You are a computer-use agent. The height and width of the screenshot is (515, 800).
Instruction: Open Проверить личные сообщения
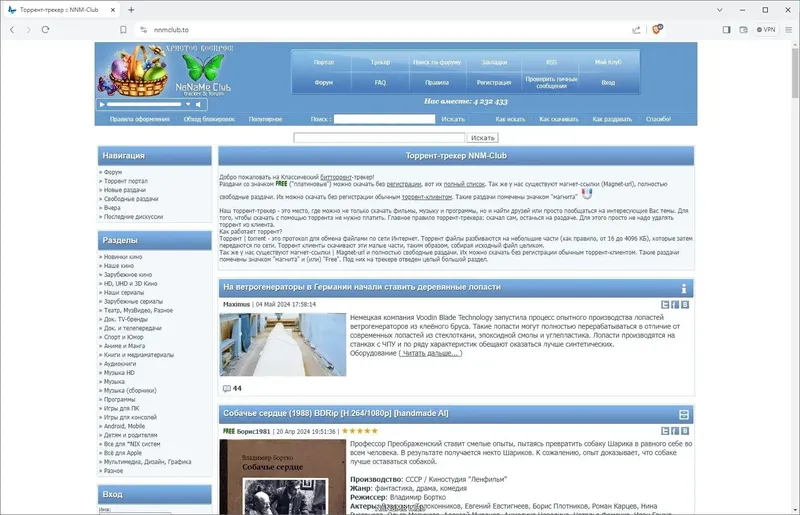click(x=551, y=82)
